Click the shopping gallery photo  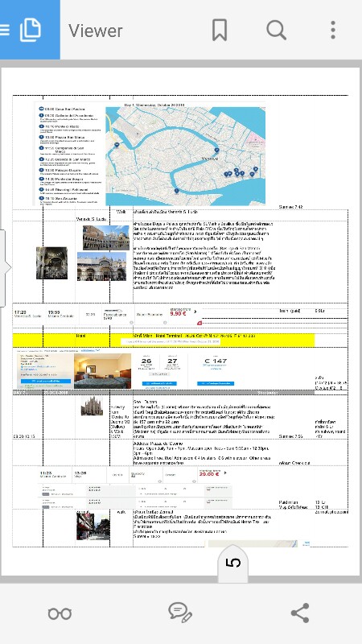(93, 526)
